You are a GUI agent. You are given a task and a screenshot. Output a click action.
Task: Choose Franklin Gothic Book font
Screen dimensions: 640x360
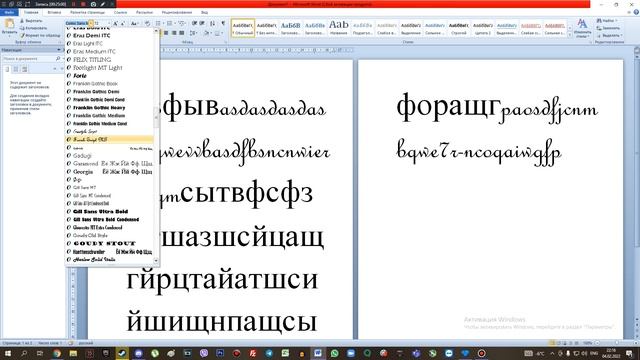[x=109, y=83]
